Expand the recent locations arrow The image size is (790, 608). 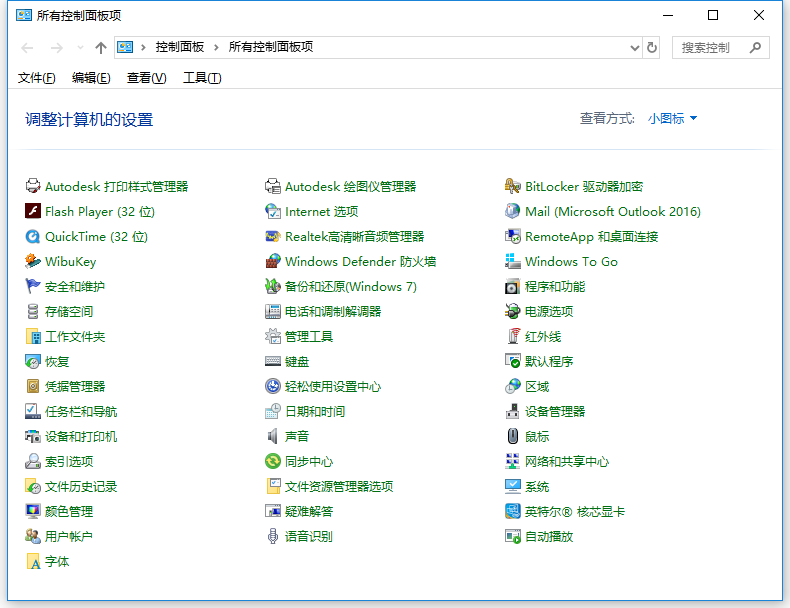[x=80, y=48]
